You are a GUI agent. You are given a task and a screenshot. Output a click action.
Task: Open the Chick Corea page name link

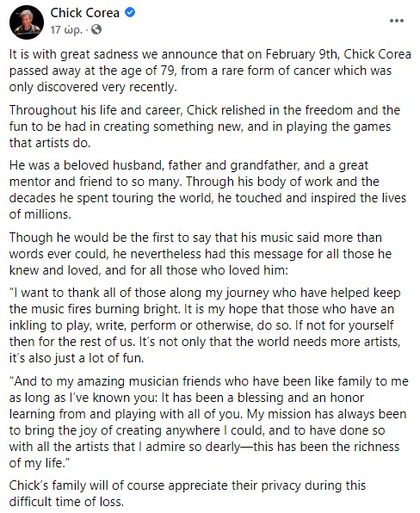pyautogui.click(x=84, y=12)
